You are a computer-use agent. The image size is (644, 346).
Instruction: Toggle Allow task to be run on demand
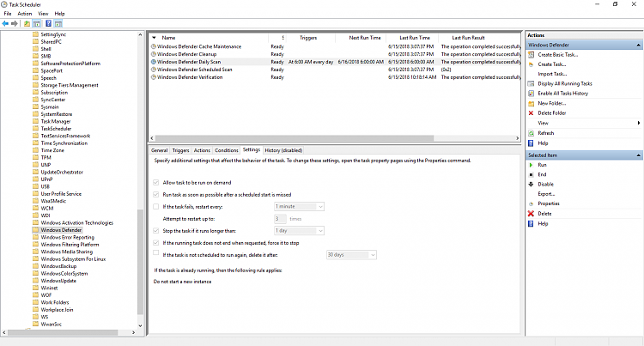click(155, 182)
